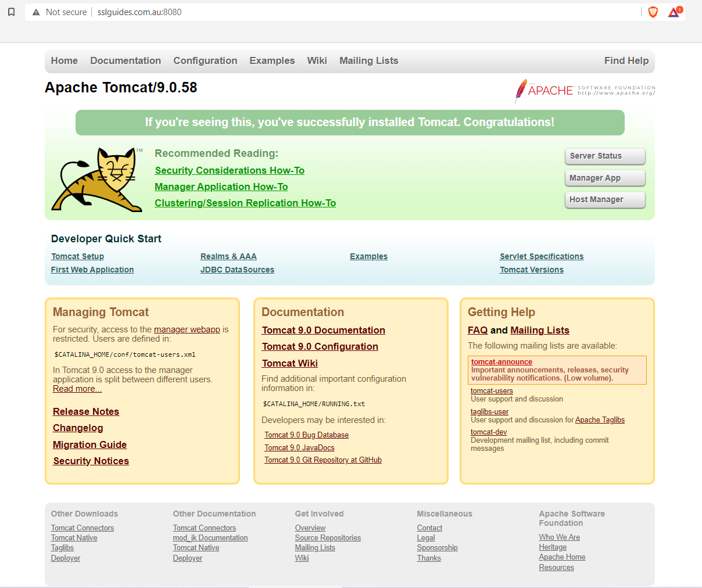702x588 pixels.
Task: Open the Wiki navigation link
Action: pyautogui.click(x=317, y=60)
